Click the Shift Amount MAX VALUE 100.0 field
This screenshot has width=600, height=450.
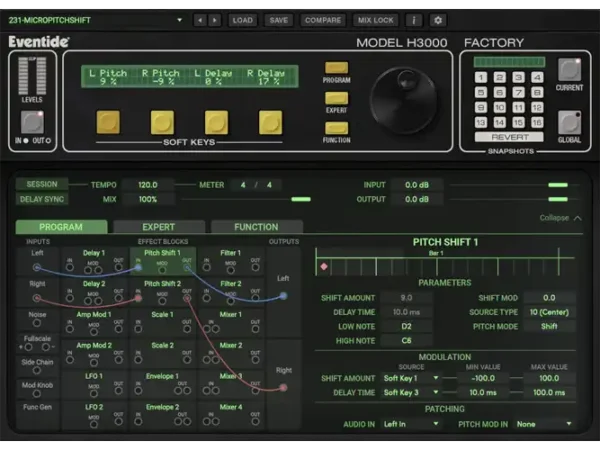(549, 378)
